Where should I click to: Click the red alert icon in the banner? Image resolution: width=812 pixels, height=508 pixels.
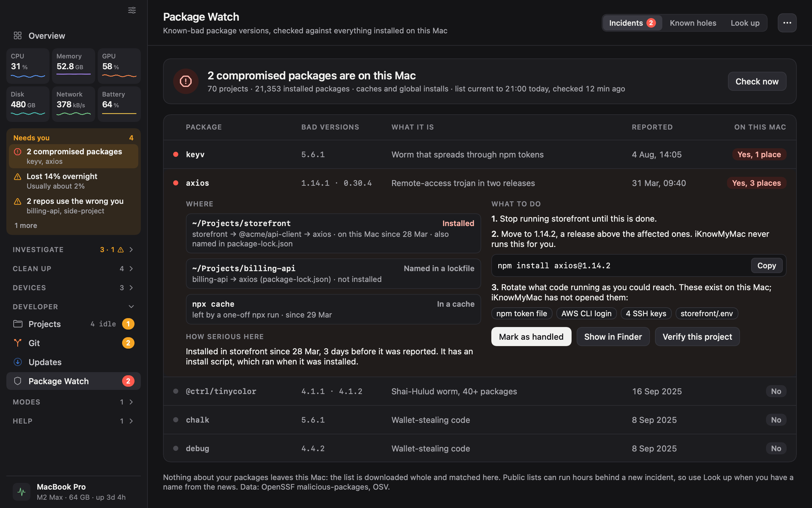[x=186, y=81]
